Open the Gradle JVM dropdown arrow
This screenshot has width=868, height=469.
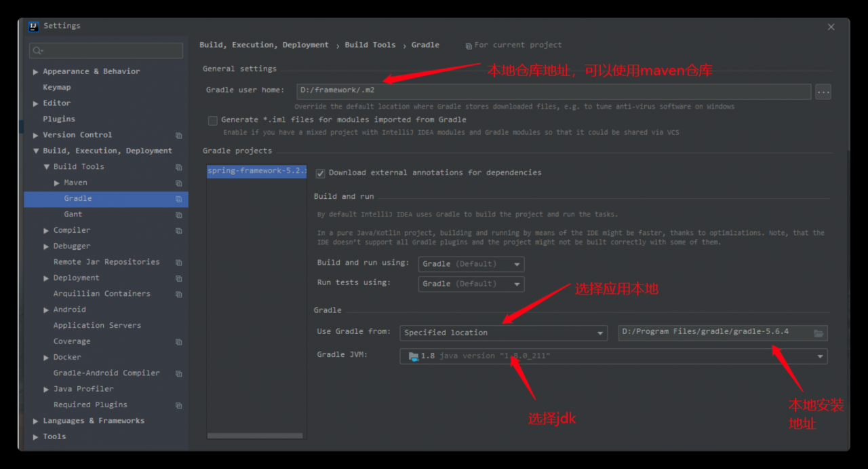tap(820, 356)
